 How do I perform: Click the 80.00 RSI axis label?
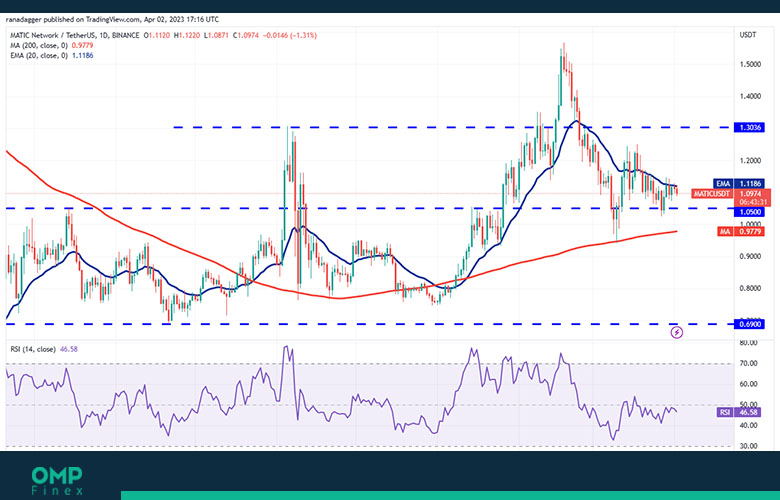pos(748,343)
